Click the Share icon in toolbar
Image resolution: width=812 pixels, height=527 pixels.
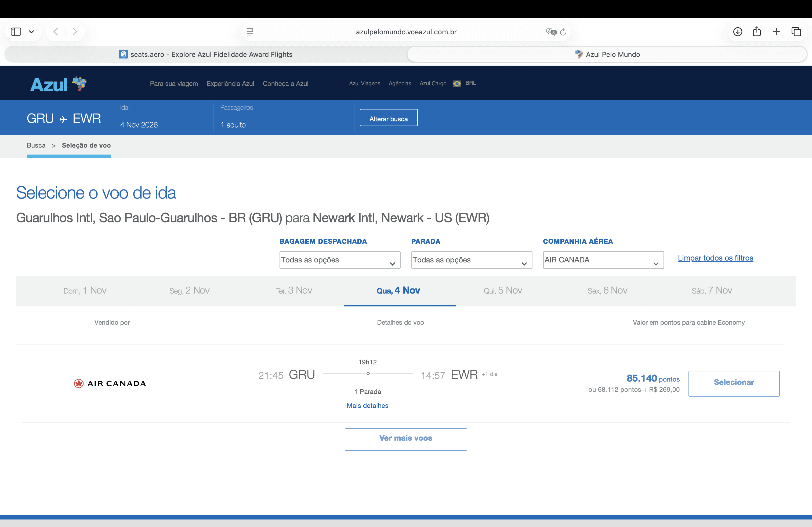[757, 32]
